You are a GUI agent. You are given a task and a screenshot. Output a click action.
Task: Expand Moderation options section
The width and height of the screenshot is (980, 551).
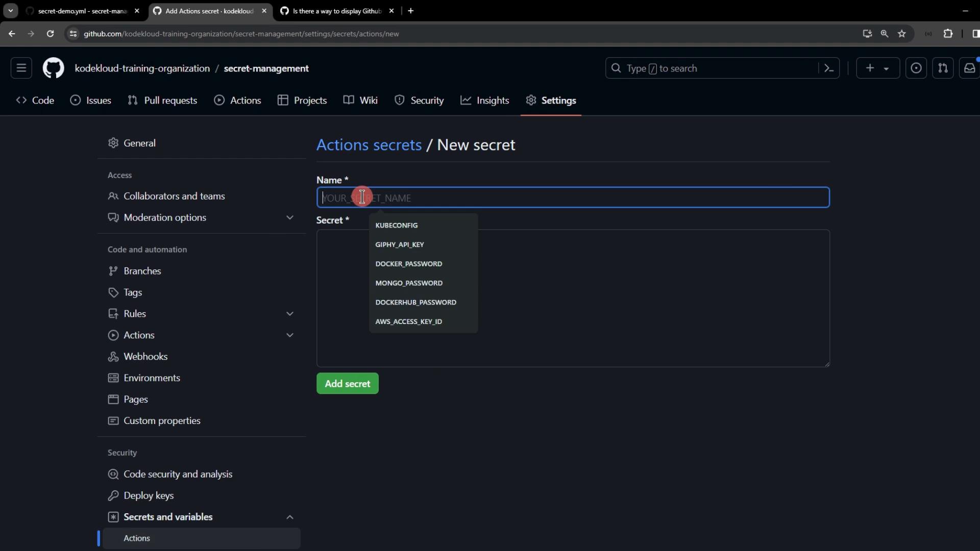(x=289, y=218)
